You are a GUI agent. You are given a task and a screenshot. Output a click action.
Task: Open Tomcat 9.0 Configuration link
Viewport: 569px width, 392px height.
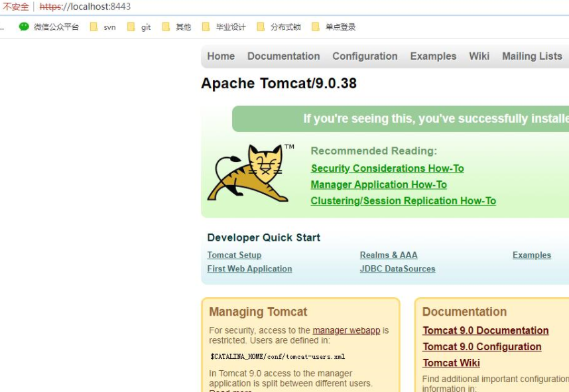[x=482, y=347]
